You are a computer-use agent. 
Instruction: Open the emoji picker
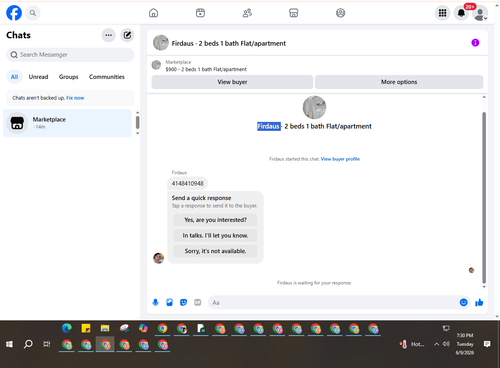click(463, 302)
